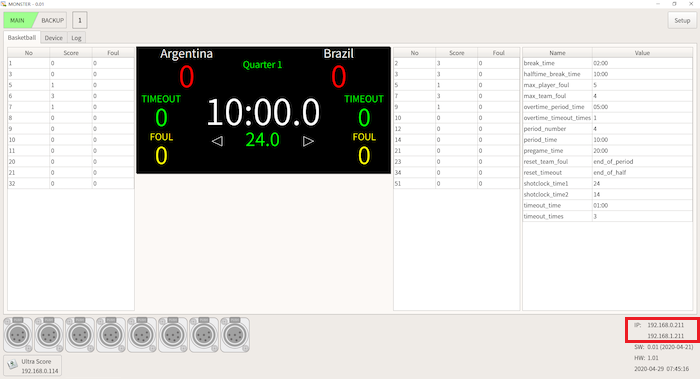
Task: Select the shotclock_time1 value cell
Action: [x=642, y=183]
